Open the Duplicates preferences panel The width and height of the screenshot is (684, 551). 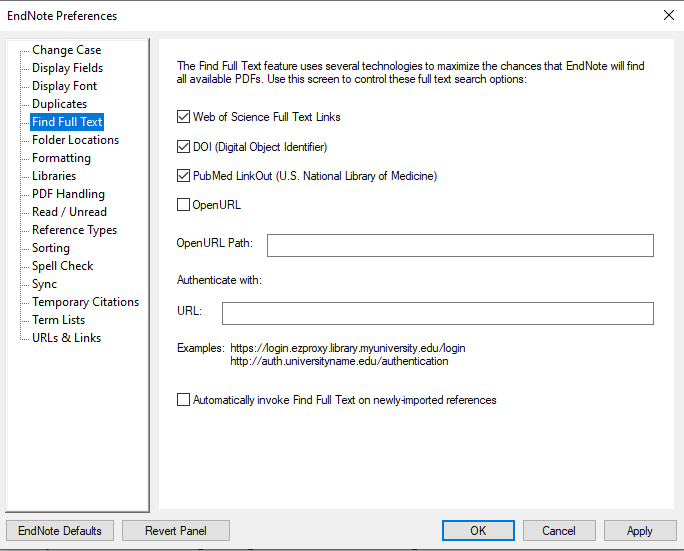coord(59,104)
